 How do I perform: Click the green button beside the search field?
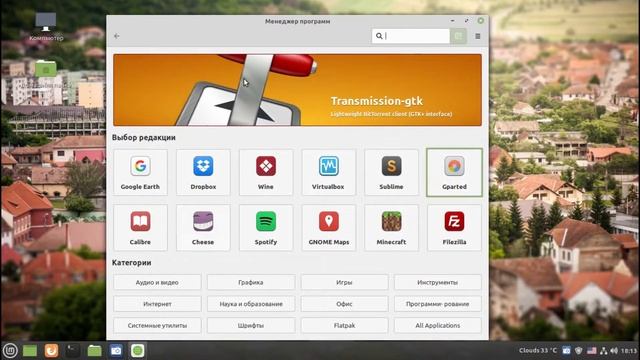point(458,36)
